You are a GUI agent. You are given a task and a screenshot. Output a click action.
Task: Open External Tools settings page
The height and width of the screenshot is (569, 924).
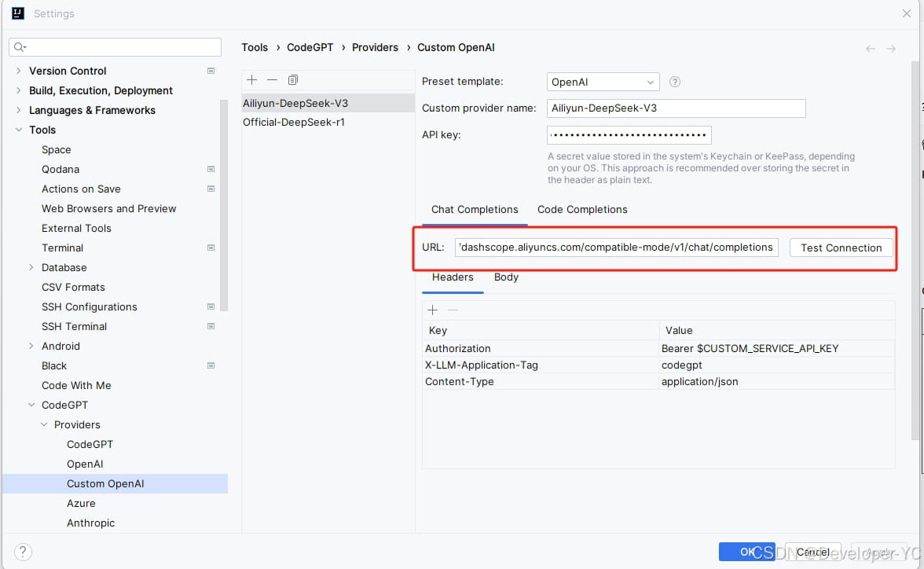[76, 228]
